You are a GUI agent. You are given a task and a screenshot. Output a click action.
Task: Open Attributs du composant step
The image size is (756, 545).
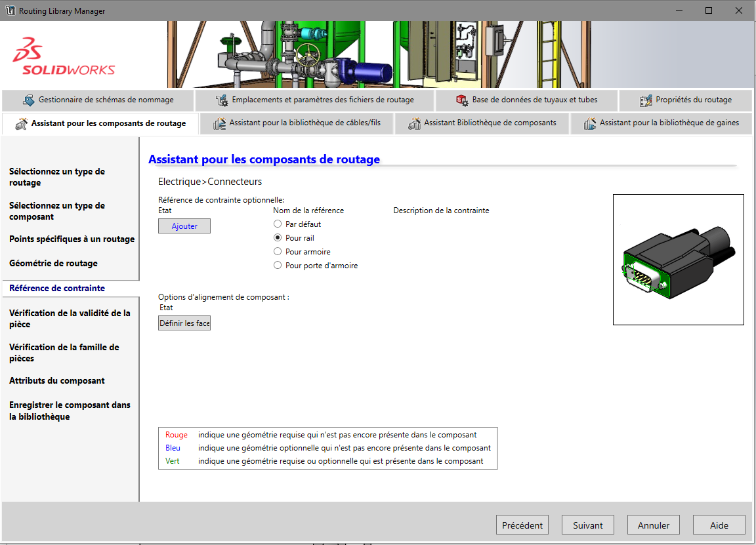pos(57,380)
